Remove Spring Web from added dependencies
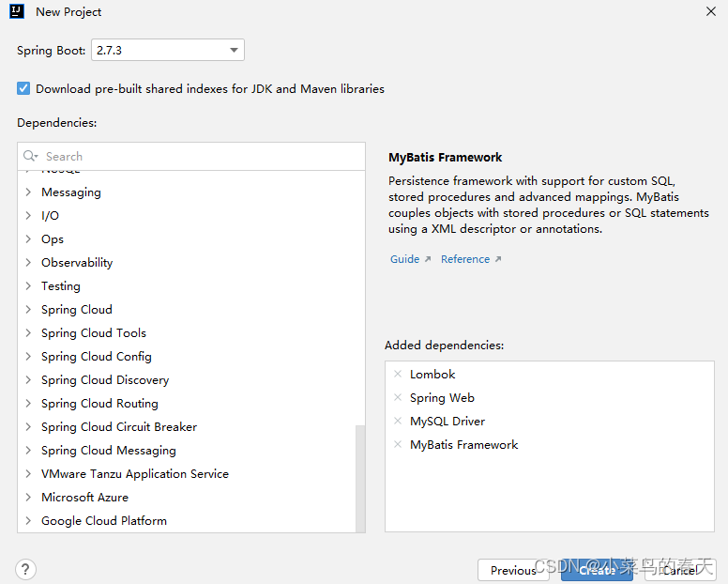The width and height of the screenshot is (728, 584). tap(398, 397)
